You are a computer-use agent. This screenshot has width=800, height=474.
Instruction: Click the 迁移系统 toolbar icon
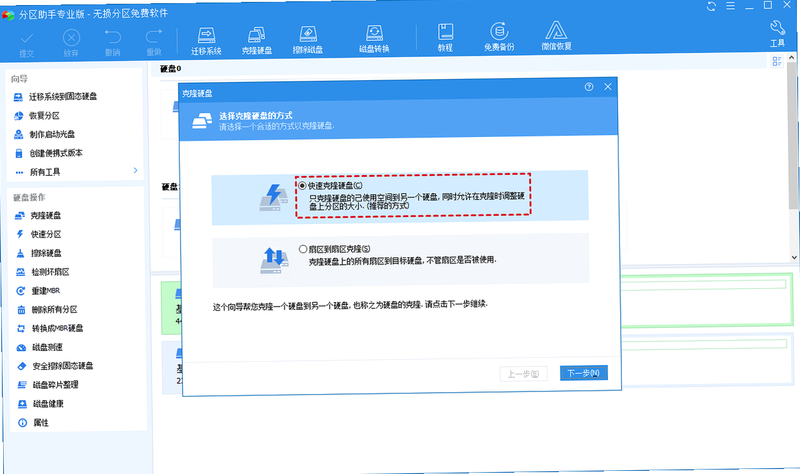click(x=206, y=40)
